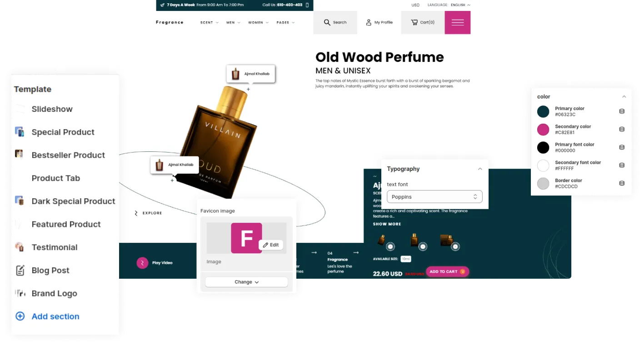
Task: Click the Add section link
Action: click(55, 316)
